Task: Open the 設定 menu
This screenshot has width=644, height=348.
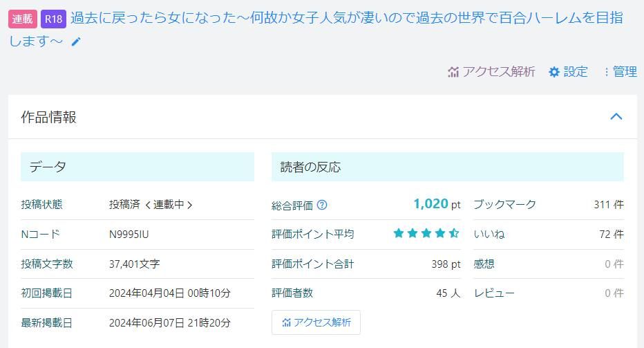Action: 575,72
